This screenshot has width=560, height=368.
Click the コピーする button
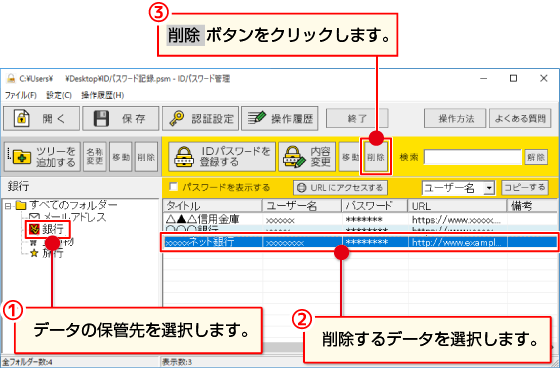click(525, 188)
